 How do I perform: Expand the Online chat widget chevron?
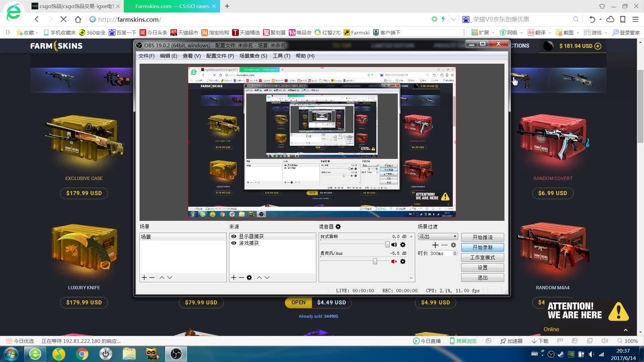pyautogui.click(x=626, y=330)
